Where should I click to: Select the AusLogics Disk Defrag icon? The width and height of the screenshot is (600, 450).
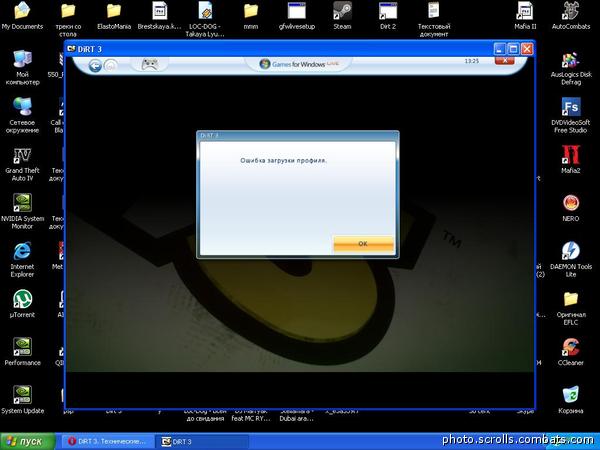click(571, 69)
